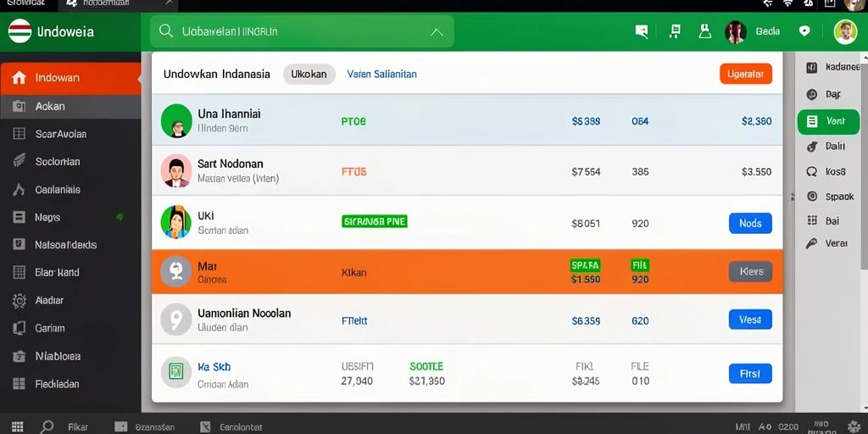
Task: Click the home icon beside Indowan
Action: click(19, 77)
